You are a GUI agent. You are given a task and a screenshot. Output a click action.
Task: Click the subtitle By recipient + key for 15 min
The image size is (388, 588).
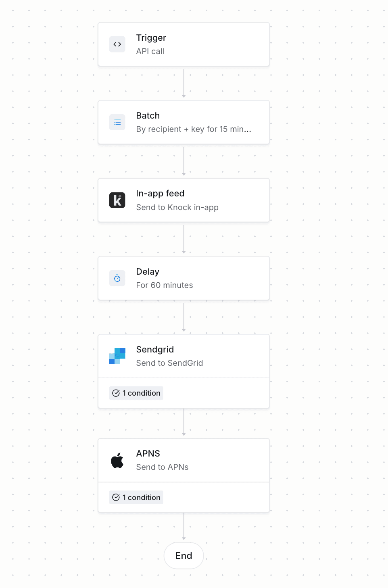pyautogui.click(x=194, y=129)
